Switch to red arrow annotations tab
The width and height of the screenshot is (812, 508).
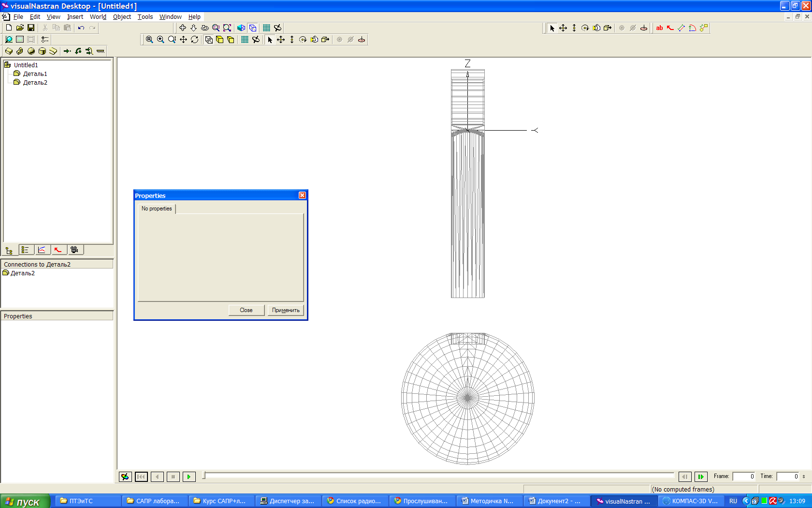tap(58, 250)
